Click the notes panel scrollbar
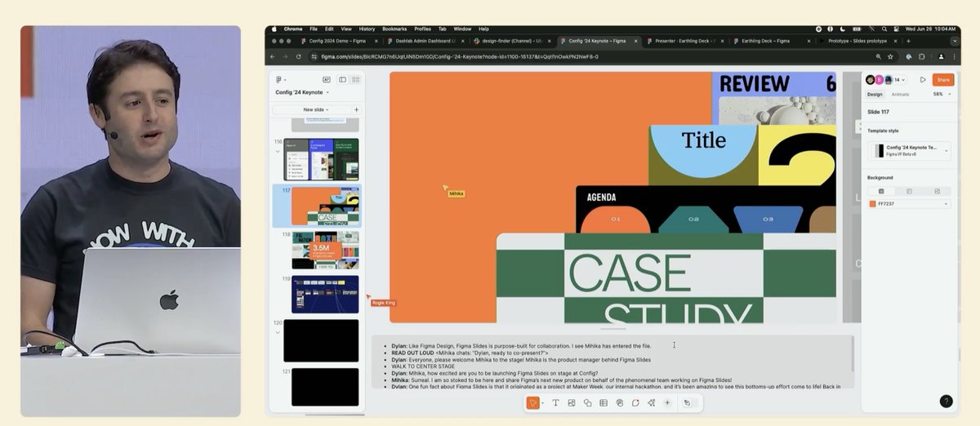The image size is (980, 426). coord(852,354)
